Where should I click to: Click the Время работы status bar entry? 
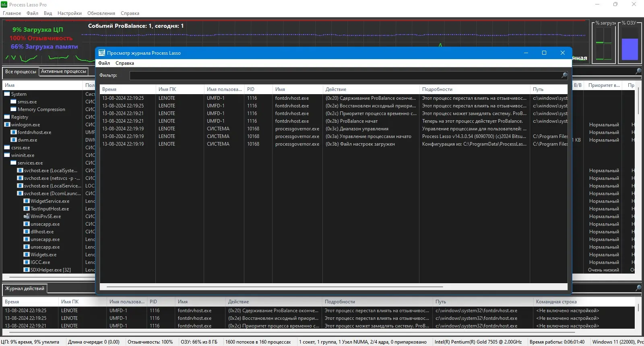(x=557, y=342)
